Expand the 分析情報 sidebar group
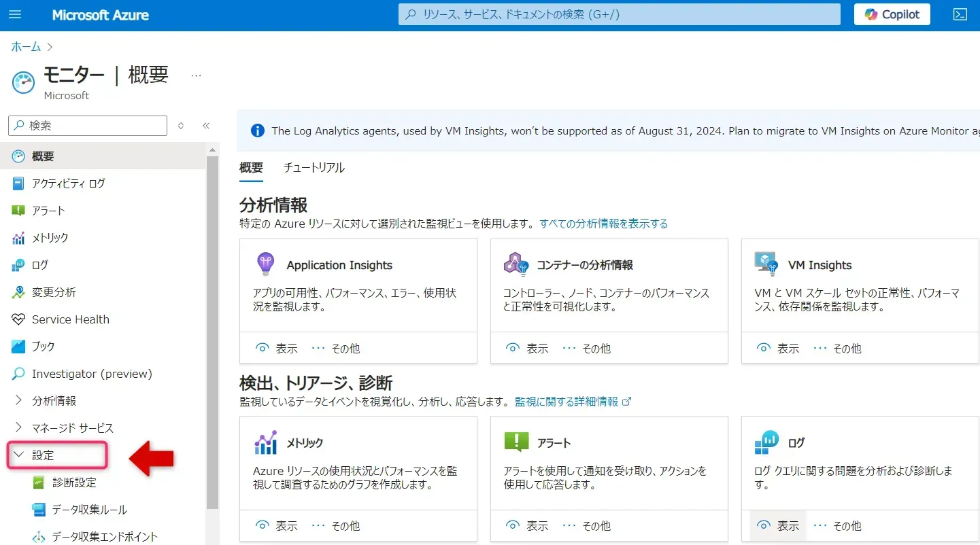 [x=19, y=401]
